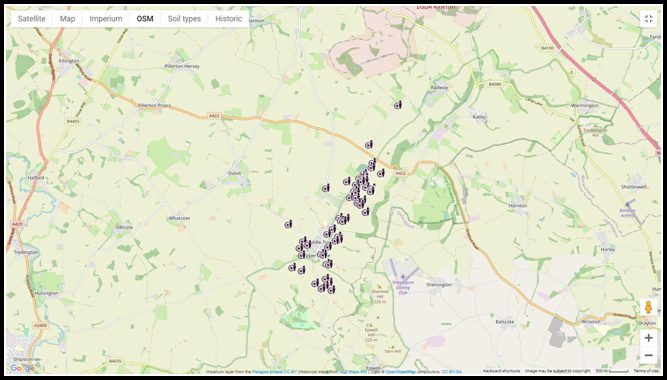Show the Soil types layer
Viewport: 667px width, 380px height.
point(184,19)
